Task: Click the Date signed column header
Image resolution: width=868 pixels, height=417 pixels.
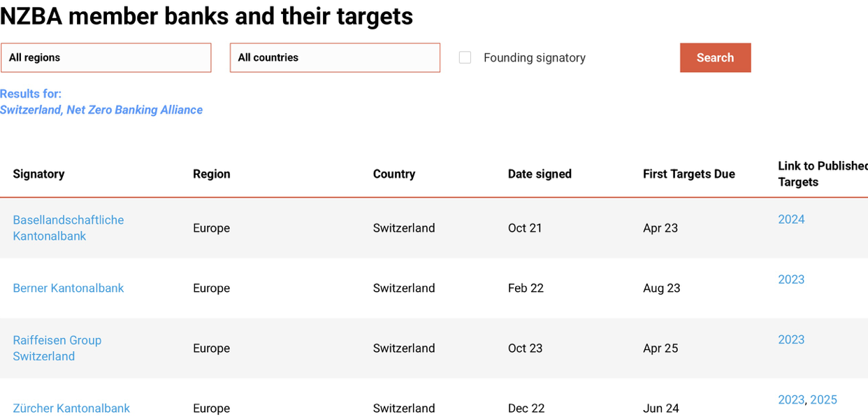Action: pyautogui.click(x=540, y=174)
